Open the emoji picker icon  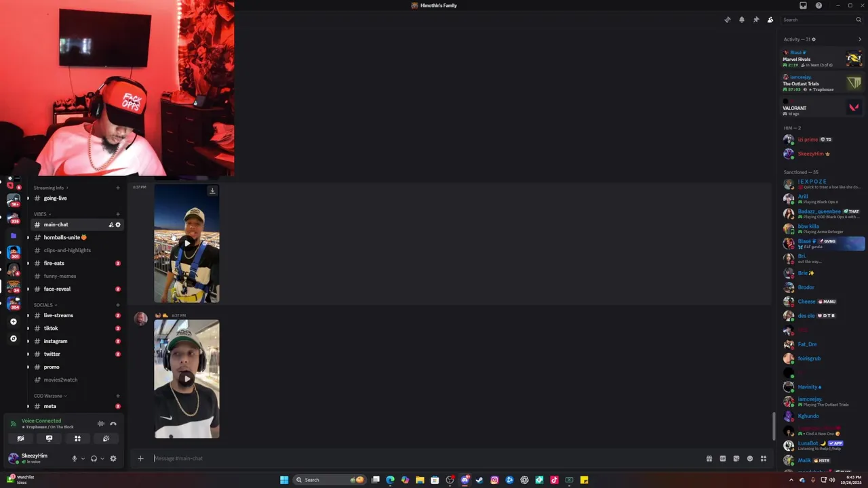click(x=750, y=459)
